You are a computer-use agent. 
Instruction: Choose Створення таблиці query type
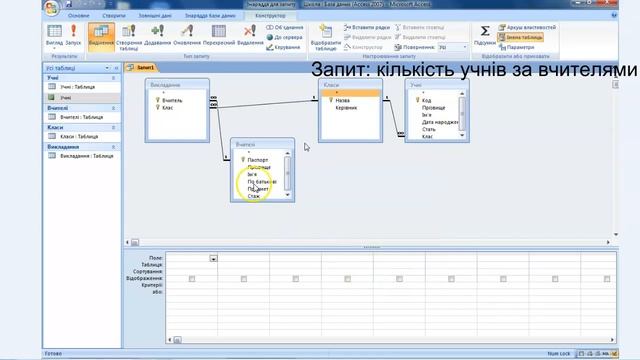tap(129, 38)
